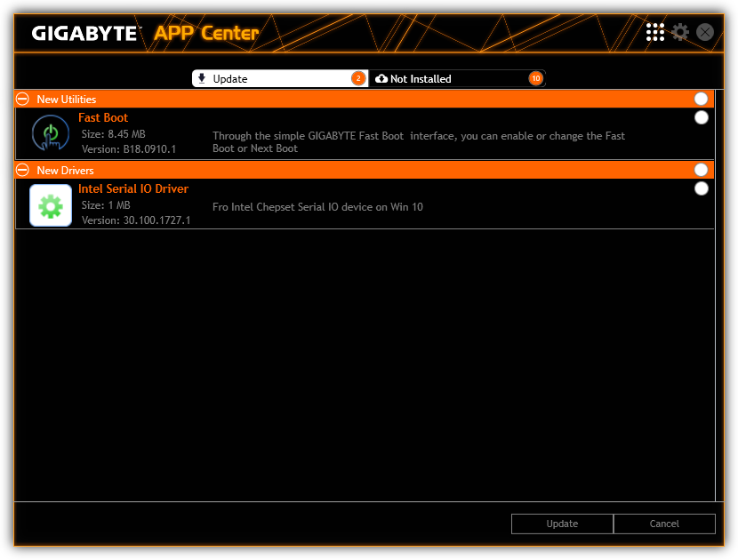Click the GIGABYTE logo

point(84,34)
